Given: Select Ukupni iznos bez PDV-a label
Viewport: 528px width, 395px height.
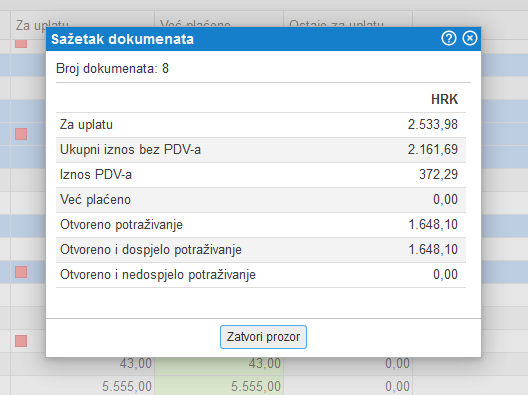Looking at the screenshot, I should [x=130, y=150].
